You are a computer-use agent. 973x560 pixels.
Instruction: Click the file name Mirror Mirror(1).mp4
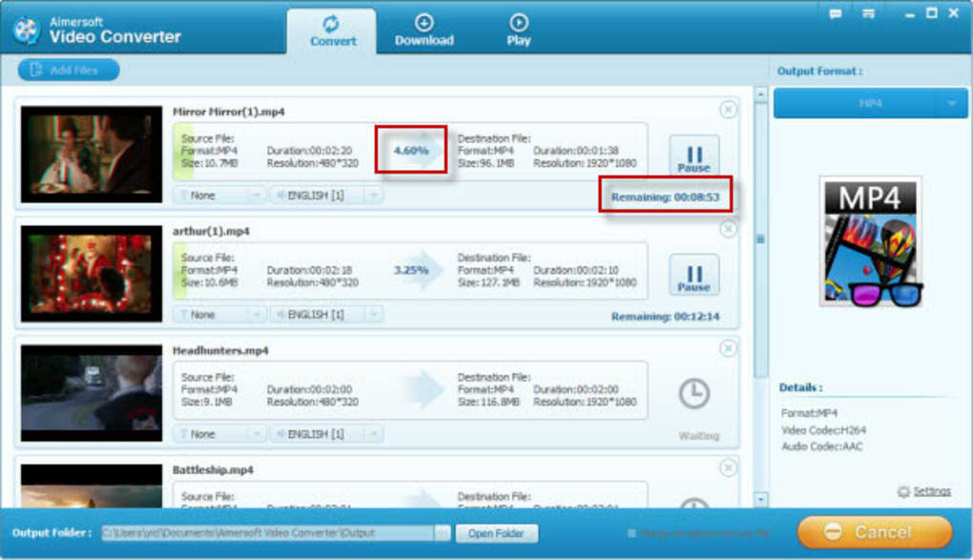228,112
